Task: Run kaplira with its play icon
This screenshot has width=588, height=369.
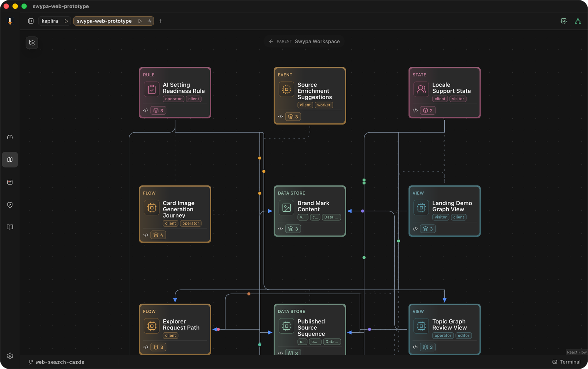Action: click(67, 21)
